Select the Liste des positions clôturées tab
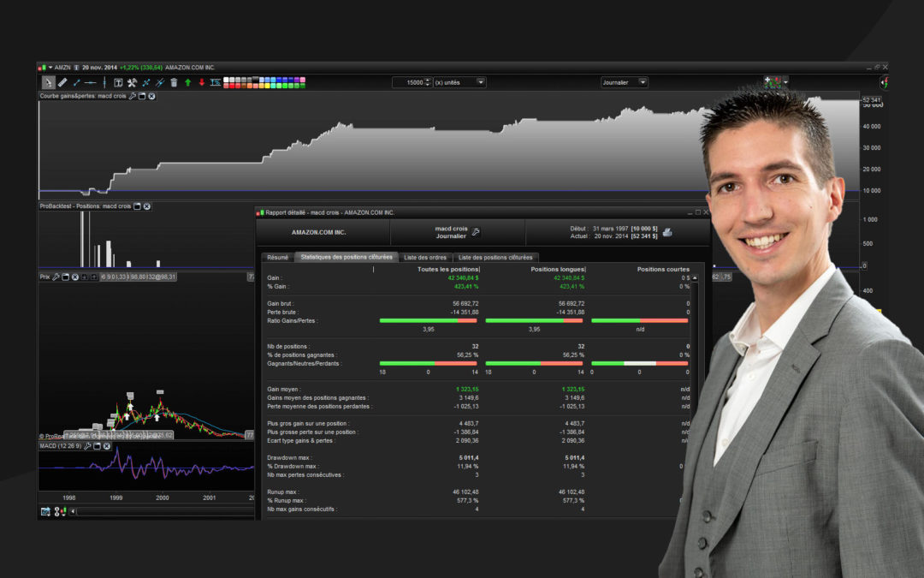924x578 pixels. coord(496,257)
